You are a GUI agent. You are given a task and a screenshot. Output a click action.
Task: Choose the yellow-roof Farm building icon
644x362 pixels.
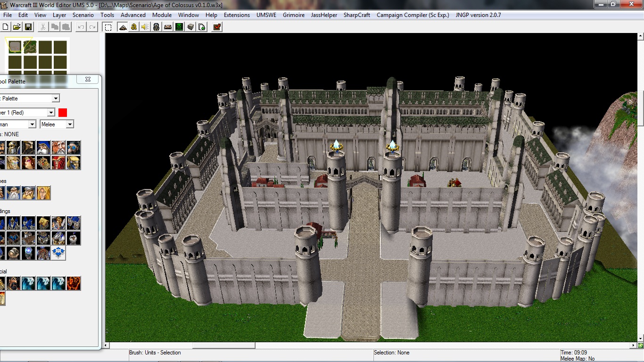43,223
